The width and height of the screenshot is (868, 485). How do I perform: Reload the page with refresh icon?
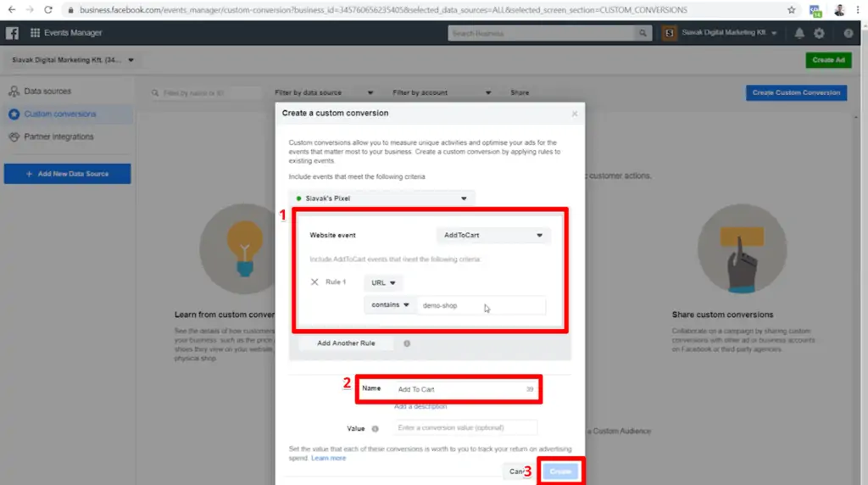click(x=48, y=10)
